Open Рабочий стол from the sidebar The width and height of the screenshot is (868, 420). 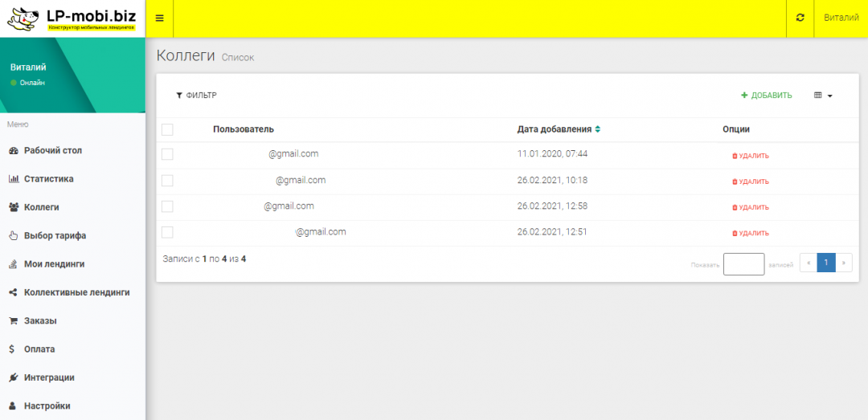52,150
